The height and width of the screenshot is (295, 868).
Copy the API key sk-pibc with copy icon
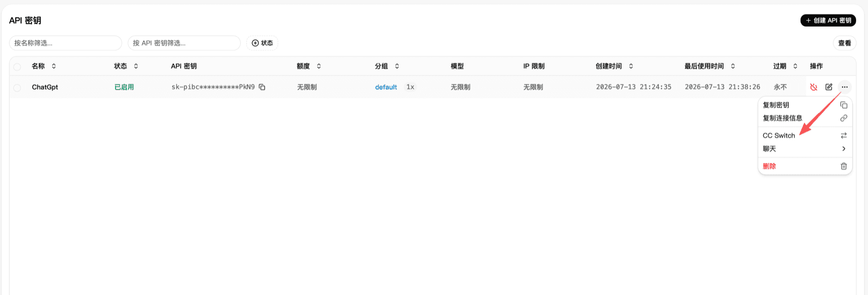pos(262,87)
